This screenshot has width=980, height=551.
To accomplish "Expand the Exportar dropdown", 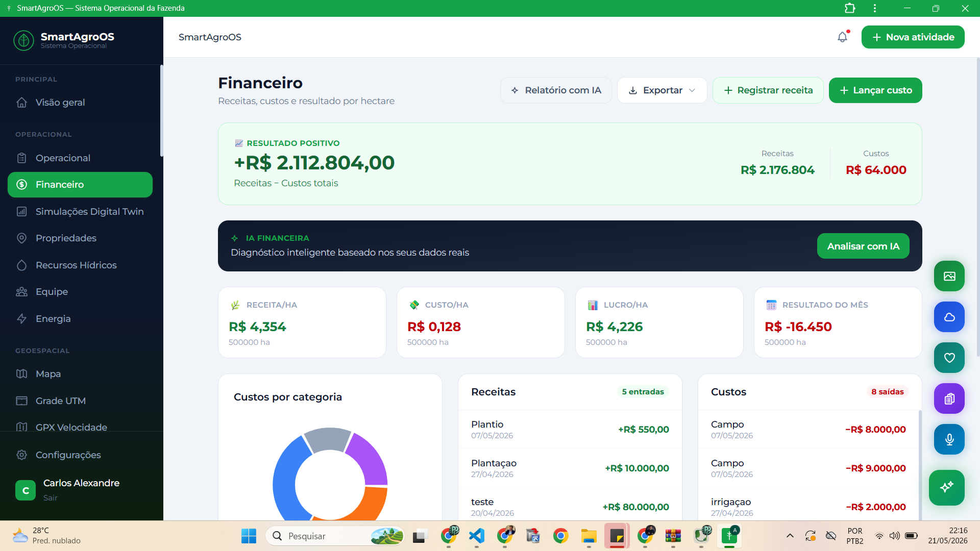I will tap(662, 90).
